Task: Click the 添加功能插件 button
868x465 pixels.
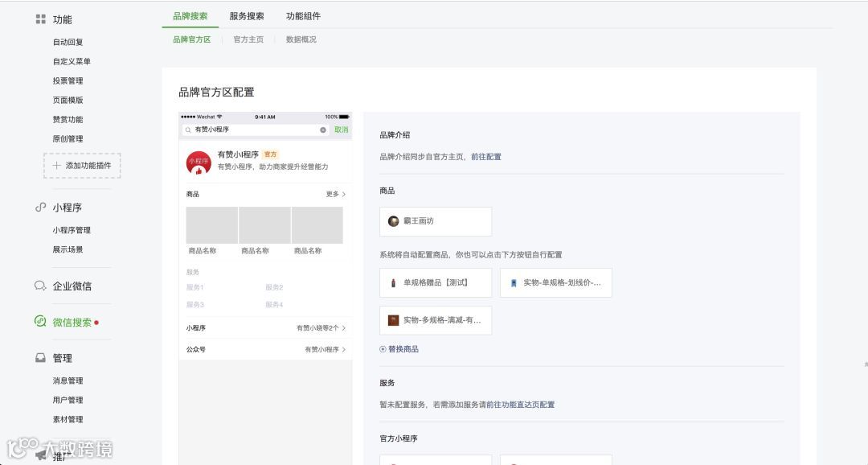Action: (82, 165)
